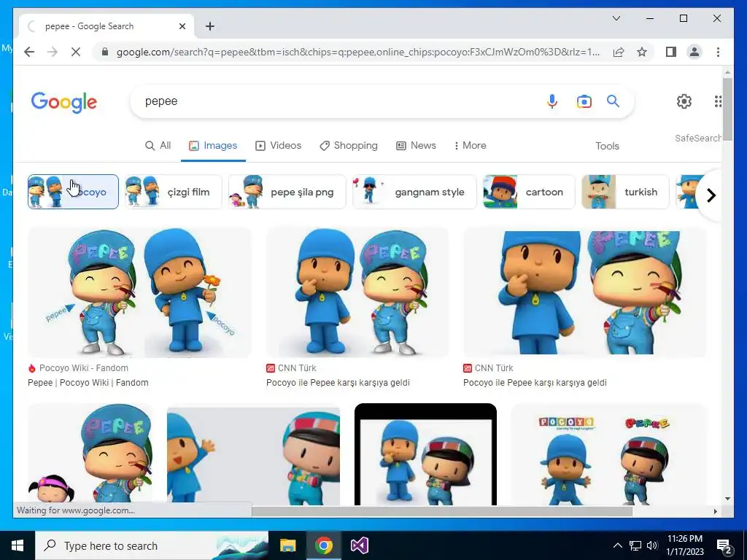This screenshot has width=747, height=560.
Task: View site security lock icon
Action: pos(105,52)
